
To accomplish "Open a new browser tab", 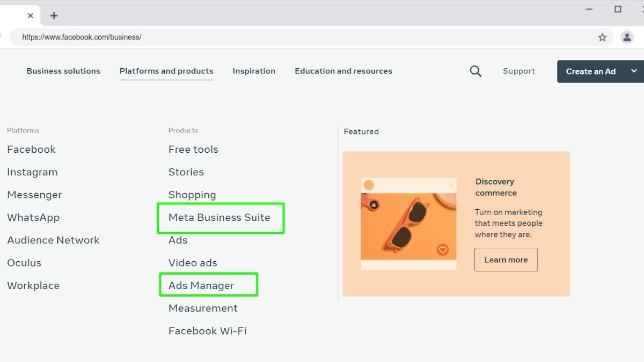I will click(54, 16).
